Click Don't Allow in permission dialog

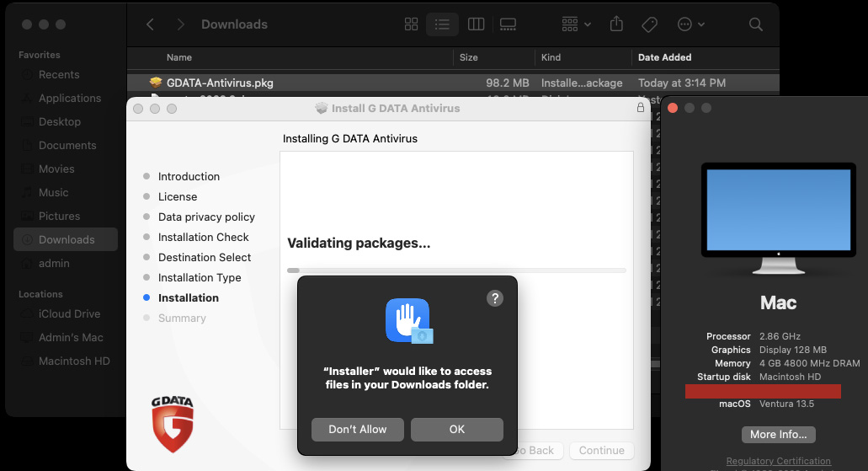click(358, 430)
